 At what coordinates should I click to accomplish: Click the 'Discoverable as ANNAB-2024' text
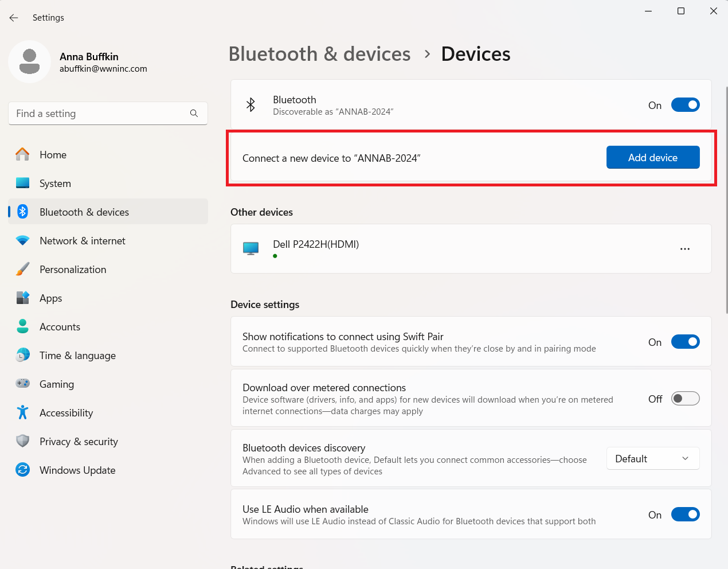tap(333, 112)
